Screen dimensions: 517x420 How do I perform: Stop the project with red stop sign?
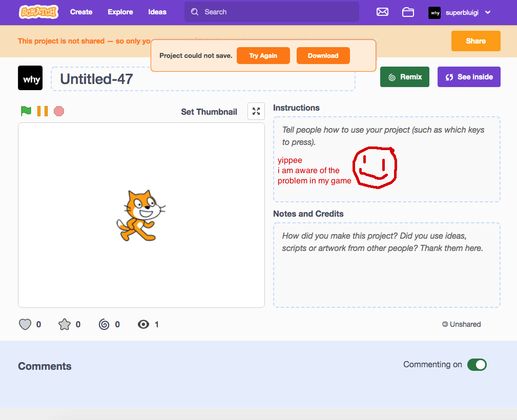pyautogui.click(x=59, y=111)
